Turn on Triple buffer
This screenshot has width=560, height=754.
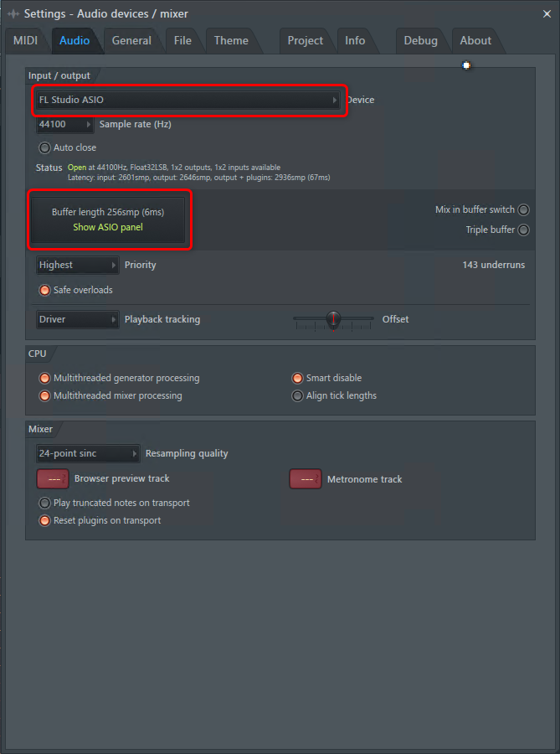(523, 230)
